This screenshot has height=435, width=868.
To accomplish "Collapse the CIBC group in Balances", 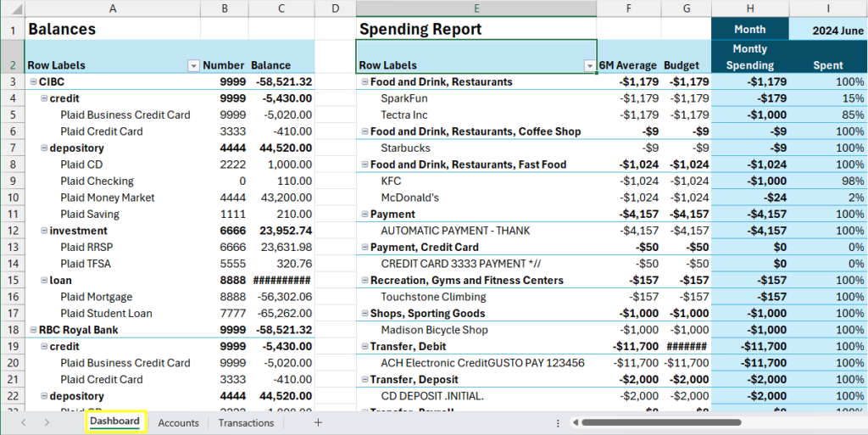I will pyautogui.click(x=33, y=82).
